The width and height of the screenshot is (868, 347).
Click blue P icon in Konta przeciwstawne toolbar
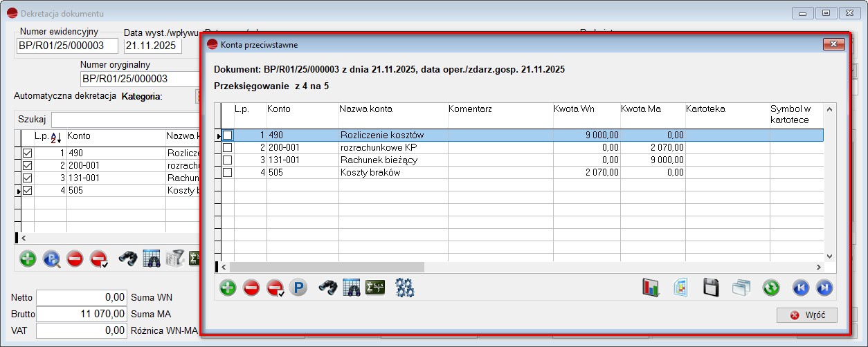tap(298, 288)
